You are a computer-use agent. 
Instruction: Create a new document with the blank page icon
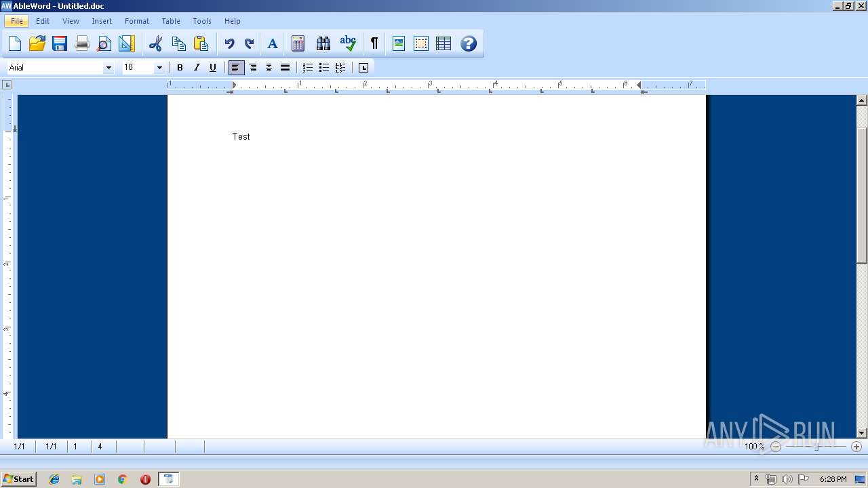[x=15, y=44]
